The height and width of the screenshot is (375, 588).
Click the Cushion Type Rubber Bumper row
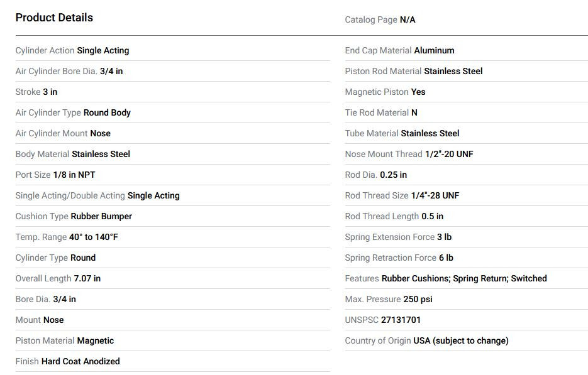tap(74, 216)
